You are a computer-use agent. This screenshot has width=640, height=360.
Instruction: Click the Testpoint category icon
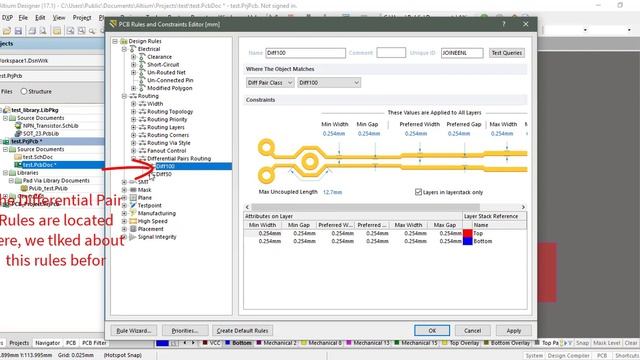pyautogui.click(x=133, y=205)
